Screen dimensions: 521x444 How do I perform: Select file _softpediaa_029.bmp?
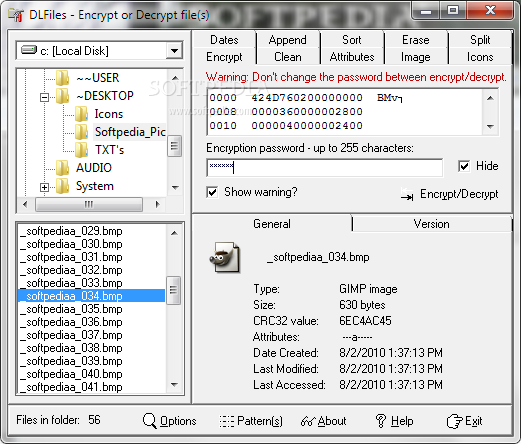click(x=91, y=231)
